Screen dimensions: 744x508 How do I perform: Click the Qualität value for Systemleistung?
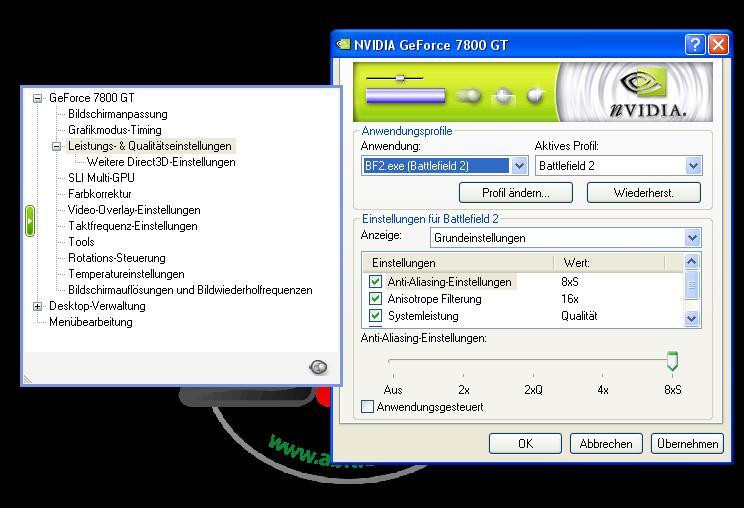[x=579, y=316]
